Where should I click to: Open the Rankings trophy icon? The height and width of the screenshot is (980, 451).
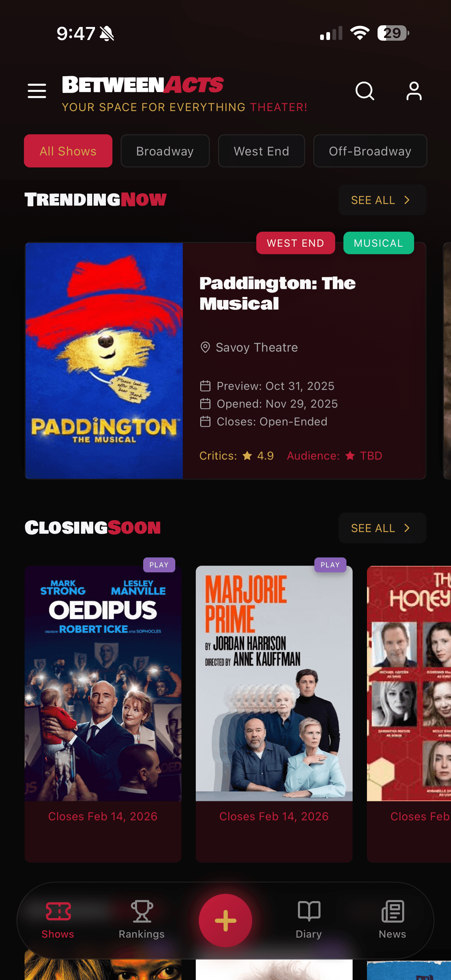(x=142, y=911)
